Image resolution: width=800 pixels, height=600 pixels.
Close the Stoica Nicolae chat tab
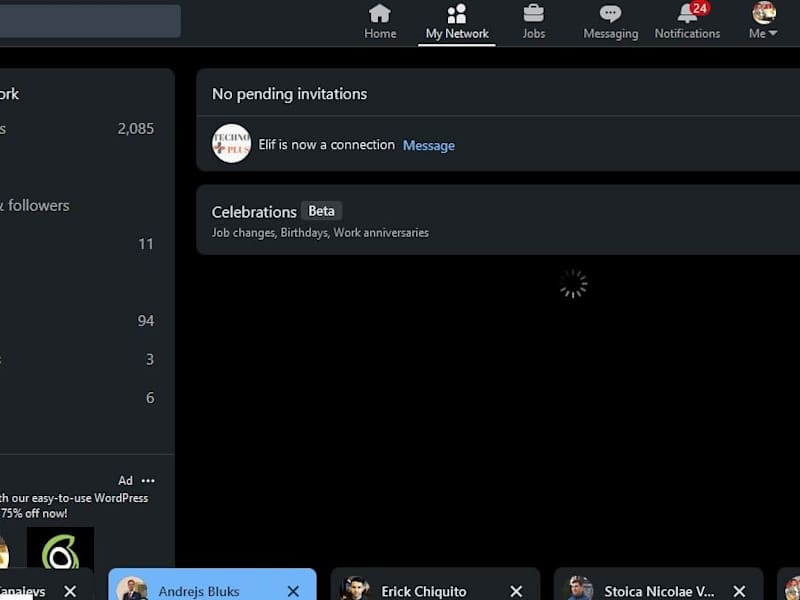pyautogui.click(x=739, y=591)
